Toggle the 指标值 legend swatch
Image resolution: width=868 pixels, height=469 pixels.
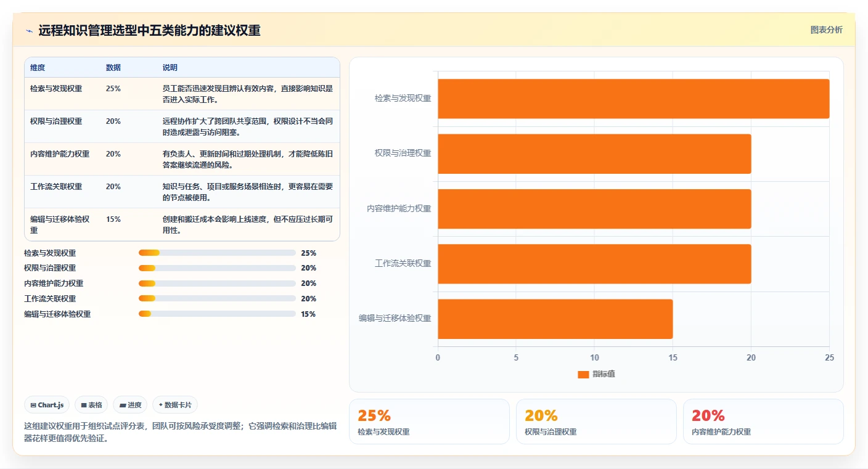pyautogui.click(x=583, y=374)
